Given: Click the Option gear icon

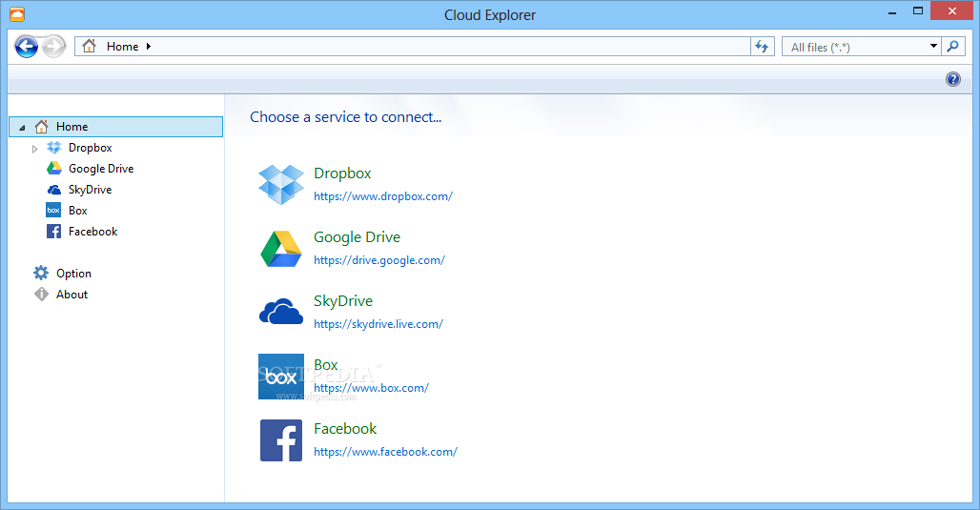Looking at the screenshot, I should [41, 273].
